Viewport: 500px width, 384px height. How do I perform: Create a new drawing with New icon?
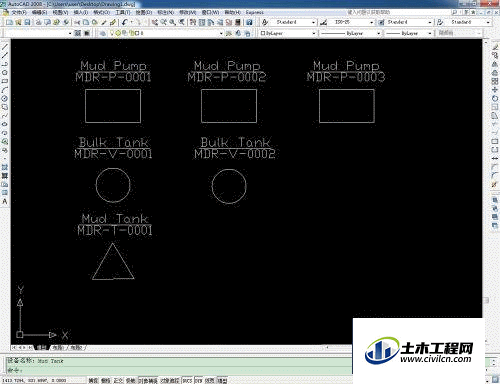(x=9, y=22)
